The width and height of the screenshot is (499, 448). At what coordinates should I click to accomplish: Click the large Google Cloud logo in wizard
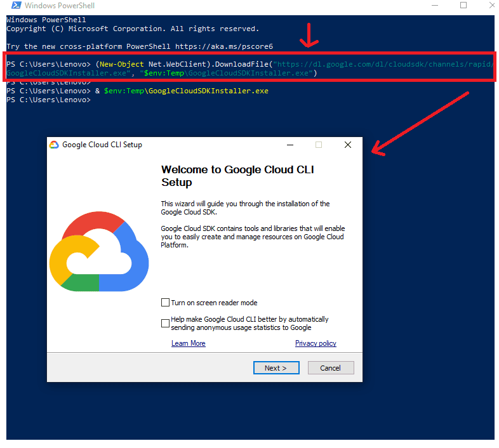98,252
